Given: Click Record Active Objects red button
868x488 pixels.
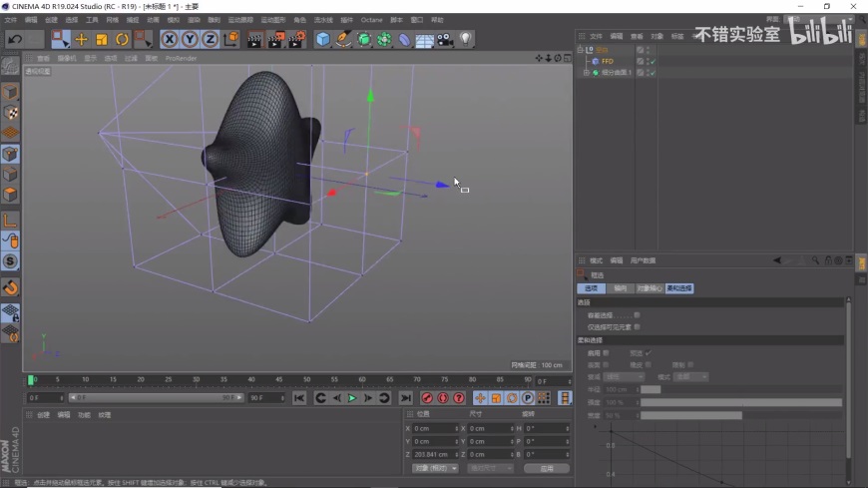Looking at the screenshot, I should pyautogui.click(x=427, y=398).
